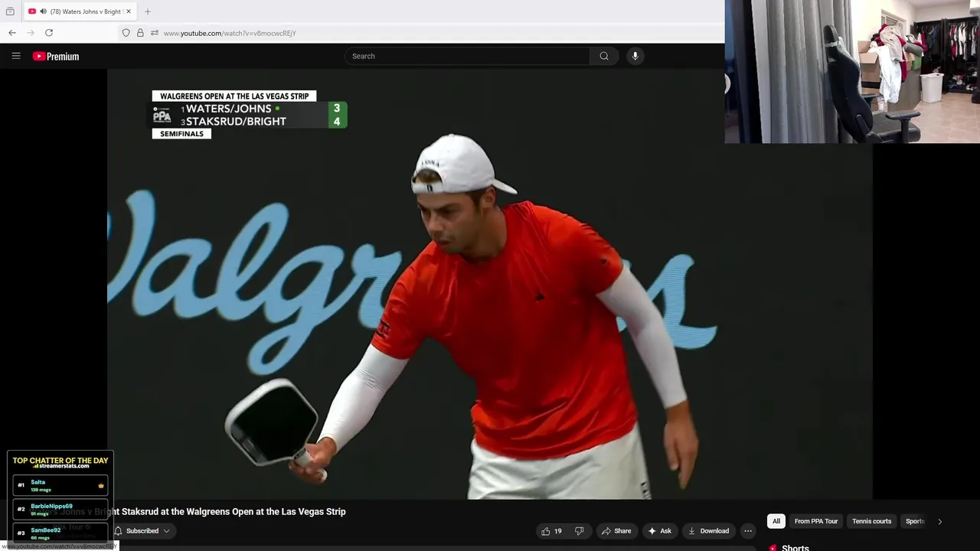Viewport: 980px width, 551px height.
Task: Filter suggestions by From PPA Tour
Action: 816,521
